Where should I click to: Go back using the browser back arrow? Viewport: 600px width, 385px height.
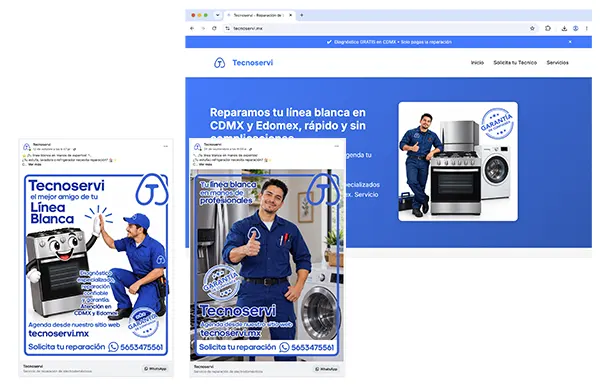pyautogui.click(x=192, y=28)
